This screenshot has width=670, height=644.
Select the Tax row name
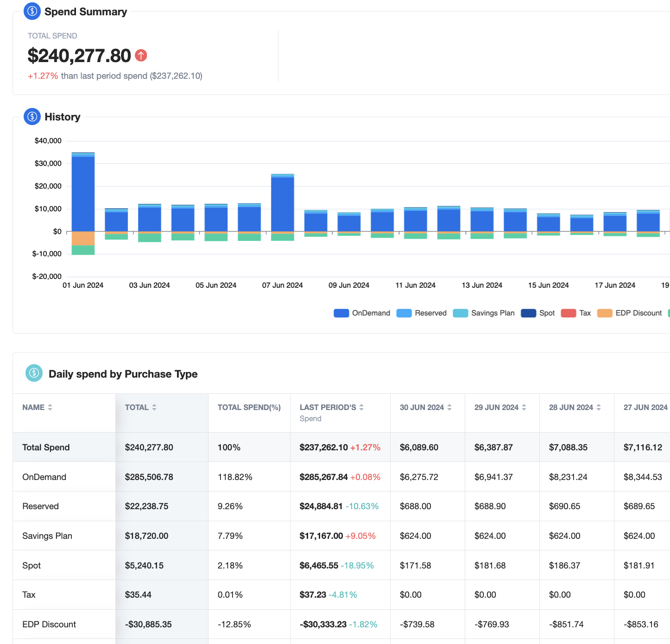29,595
